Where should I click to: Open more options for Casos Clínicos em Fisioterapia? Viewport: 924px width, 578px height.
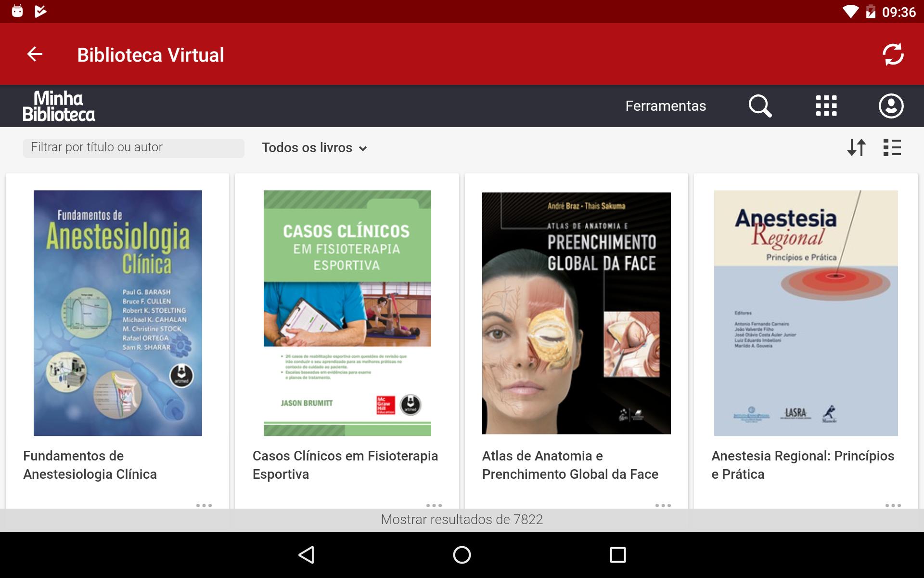(434, 505)
